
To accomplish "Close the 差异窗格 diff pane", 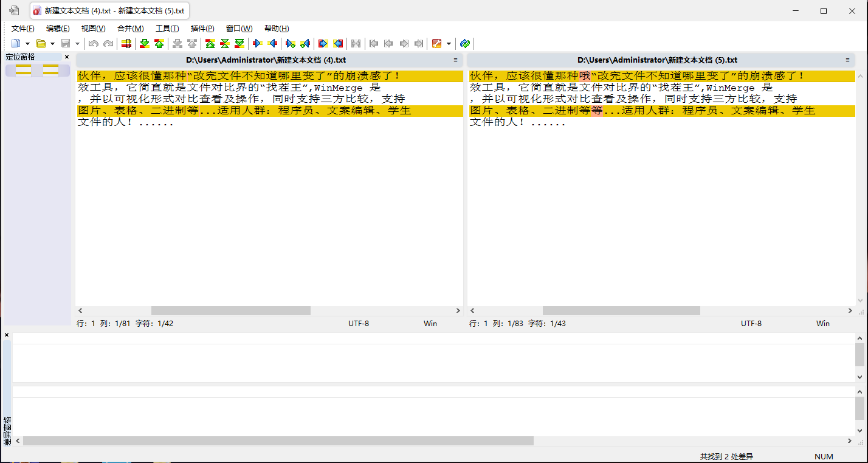I will [7, 335].
